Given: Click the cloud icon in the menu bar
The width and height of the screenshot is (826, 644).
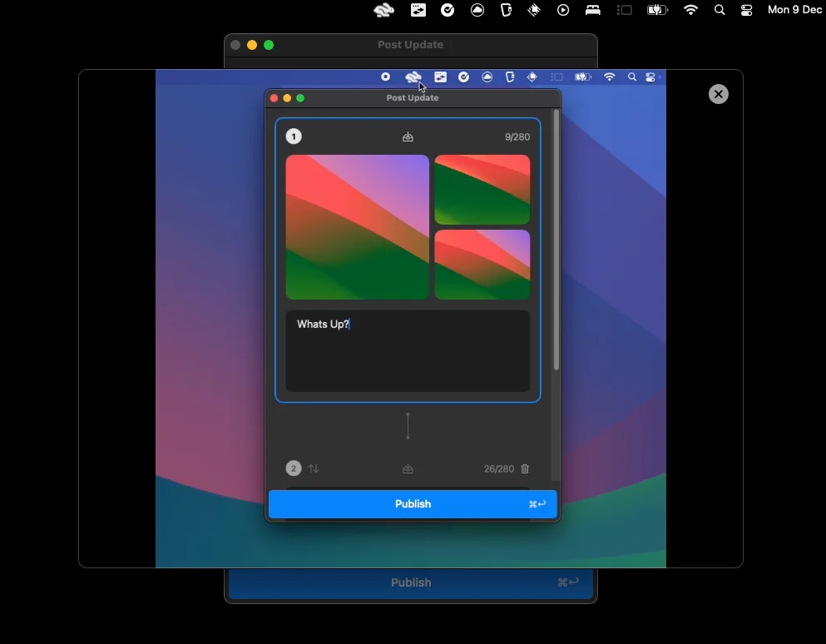Looking at the screenshot, I should coord(476,10).
